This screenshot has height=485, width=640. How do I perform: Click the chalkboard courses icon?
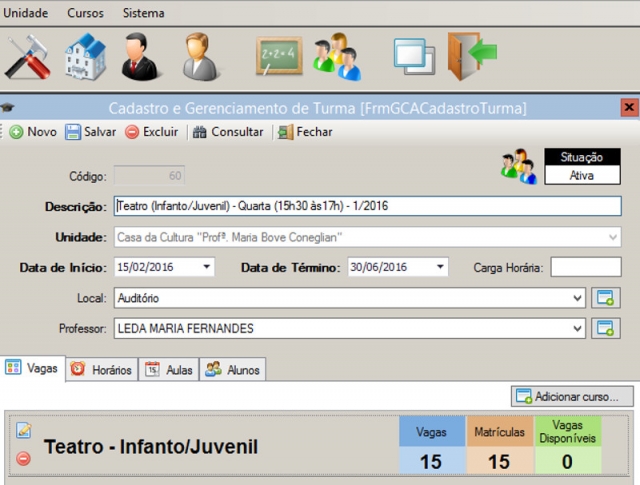(x=278, y=57)
